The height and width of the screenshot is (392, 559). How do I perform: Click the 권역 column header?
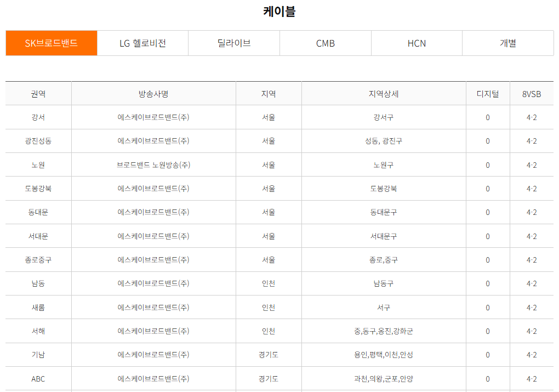(x=38, y=93)
